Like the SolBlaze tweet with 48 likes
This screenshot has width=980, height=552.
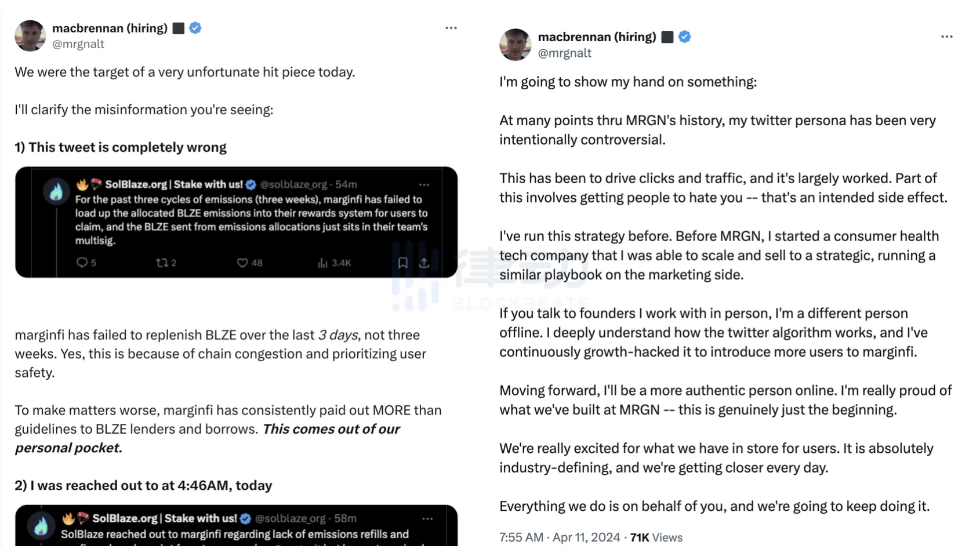click(242, 263)
